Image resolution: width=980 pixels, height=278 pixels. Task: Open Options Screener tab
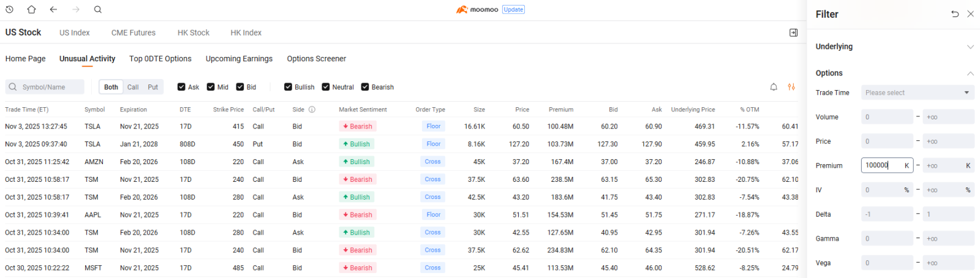[317, 59]
